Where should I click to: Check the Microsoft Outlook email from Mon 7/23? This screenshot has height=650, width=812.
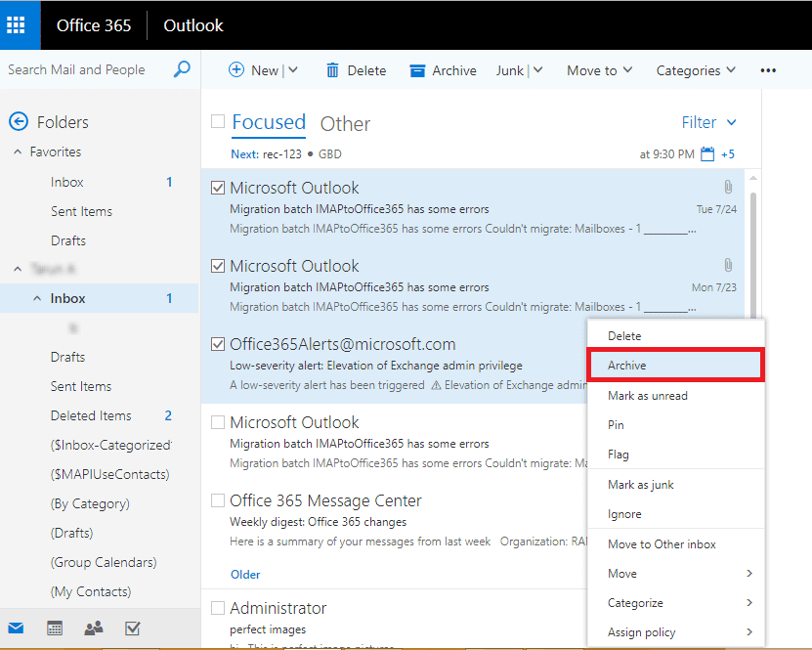(x=217, y=266)
